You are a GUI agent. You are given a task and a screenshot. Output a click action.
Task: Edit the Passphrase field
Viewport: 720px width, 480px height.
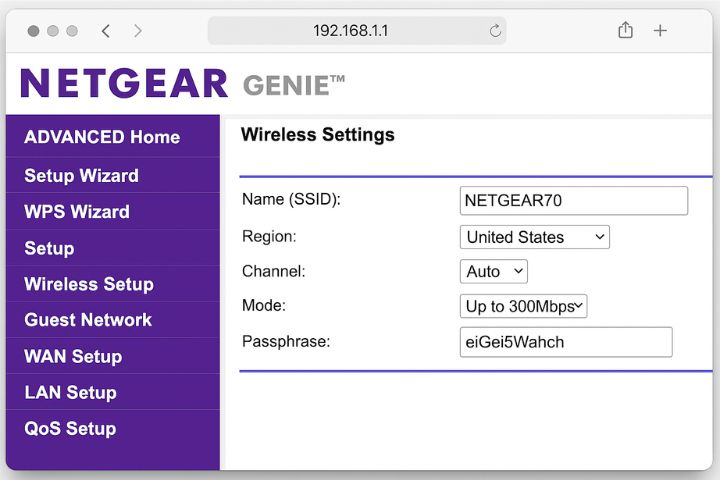(566, 342)
